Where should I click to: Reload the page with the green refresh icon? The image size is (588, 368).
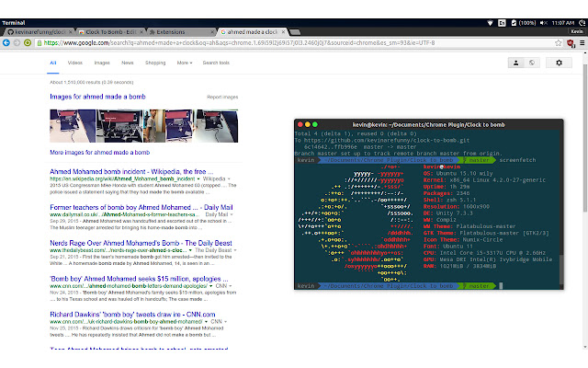click(28, 43)
